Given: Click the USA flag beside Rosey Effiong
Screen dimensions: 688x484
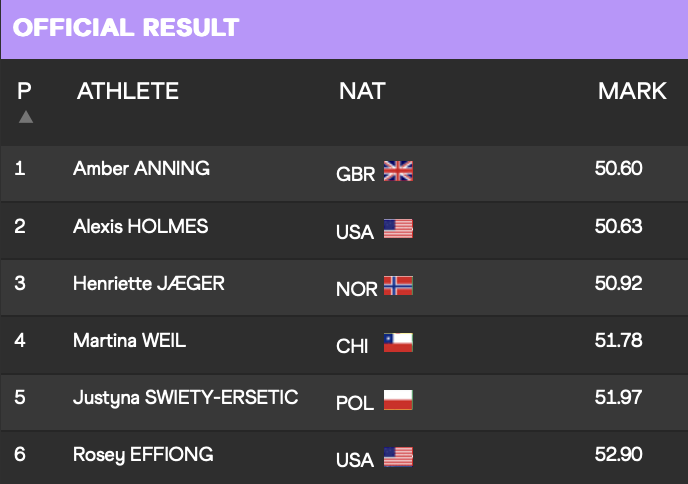Looking at the screenshot, I should point(398,457).
